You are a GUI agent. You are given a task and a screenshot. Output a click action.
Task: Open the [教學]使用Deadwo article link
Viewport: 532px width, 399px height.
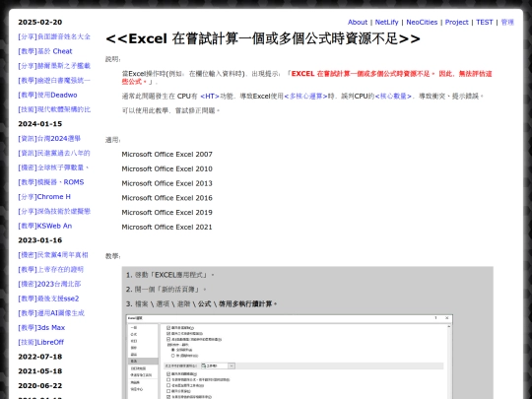(x=47, y=95)
